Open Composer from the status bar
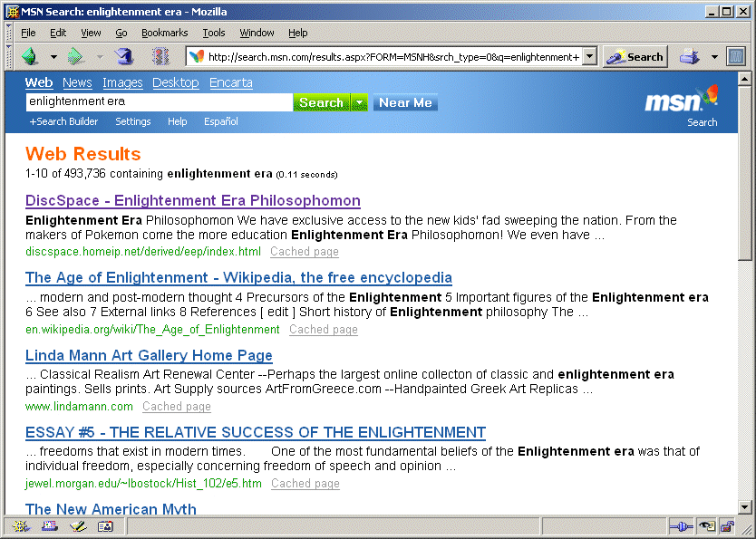The image size is (756, 539). (78, 526)
